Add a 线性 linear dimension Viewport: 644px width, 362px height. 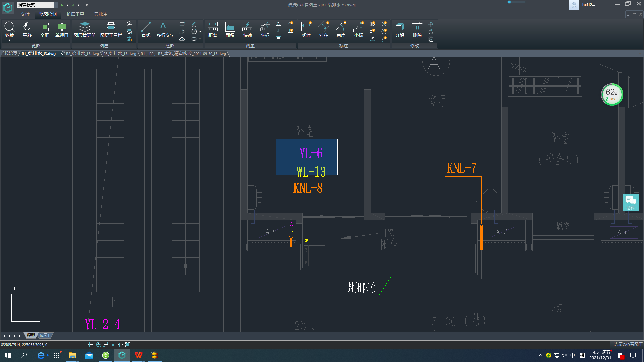click(306, 29)
